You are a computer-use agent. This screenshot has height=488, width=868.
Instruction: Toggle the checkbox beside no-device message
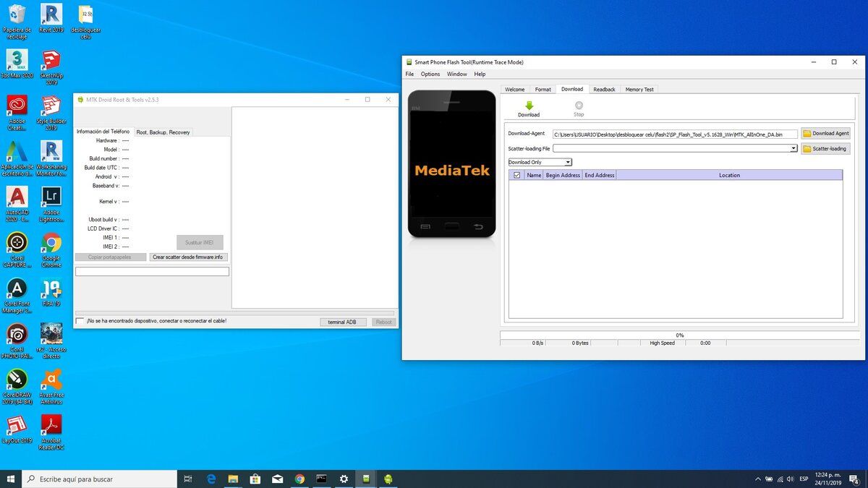click(80, 321)
